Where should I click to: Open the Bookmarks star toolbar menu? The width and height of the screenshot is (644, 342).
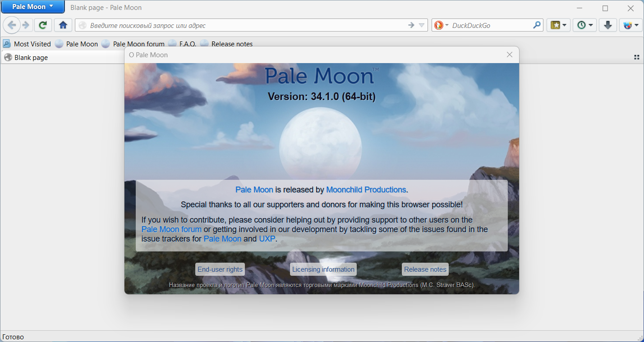pyautogui.click(x=559, y=25)
